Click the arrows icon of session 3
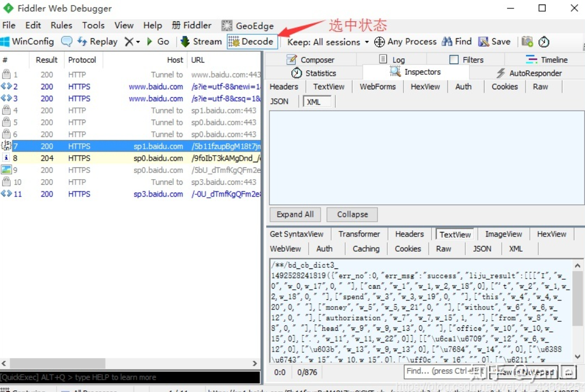The width and height of the screenshot is (585, 392). click(6, 98)
